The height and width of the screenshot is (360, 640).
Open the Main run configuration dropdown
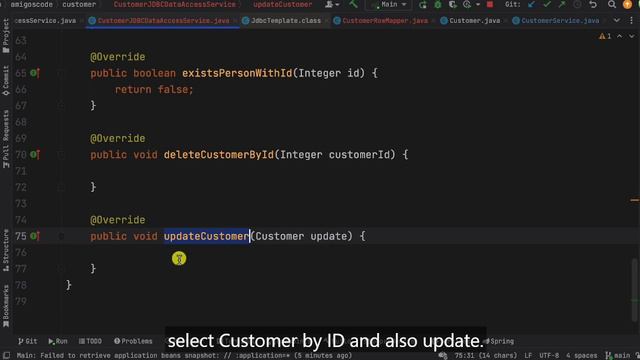390,4
